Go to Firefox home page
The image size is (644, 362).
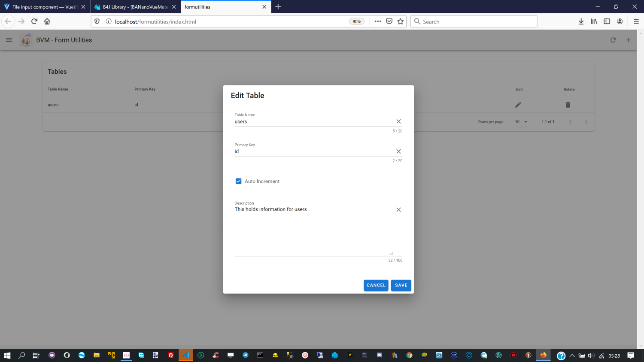[47, 21]
